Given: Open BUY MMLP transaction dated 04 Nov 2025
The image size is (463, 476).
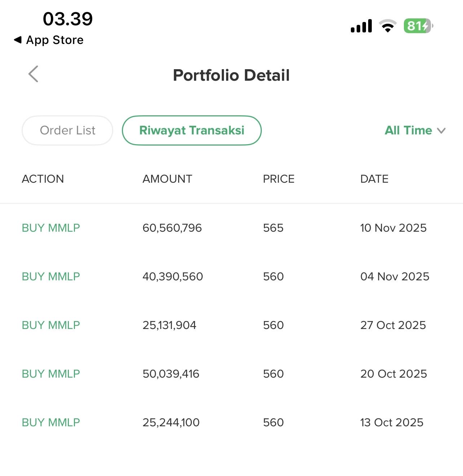Looking at the screenshot, I should [51, 276].
